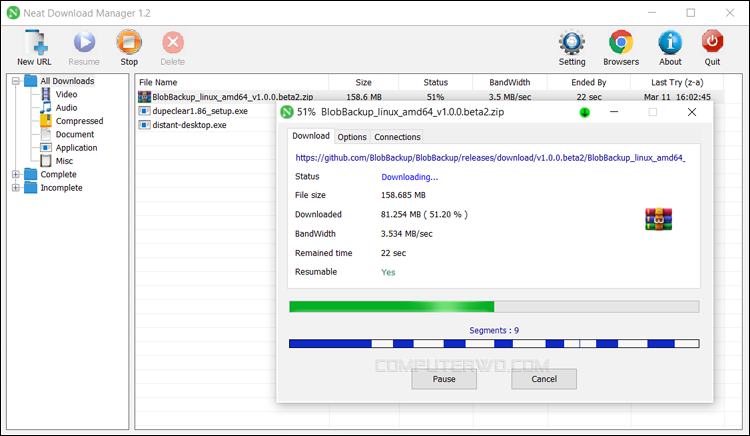Open the Setting gear icon
The height and width of the screenshot is (436, 750).
tap(572, 43)
